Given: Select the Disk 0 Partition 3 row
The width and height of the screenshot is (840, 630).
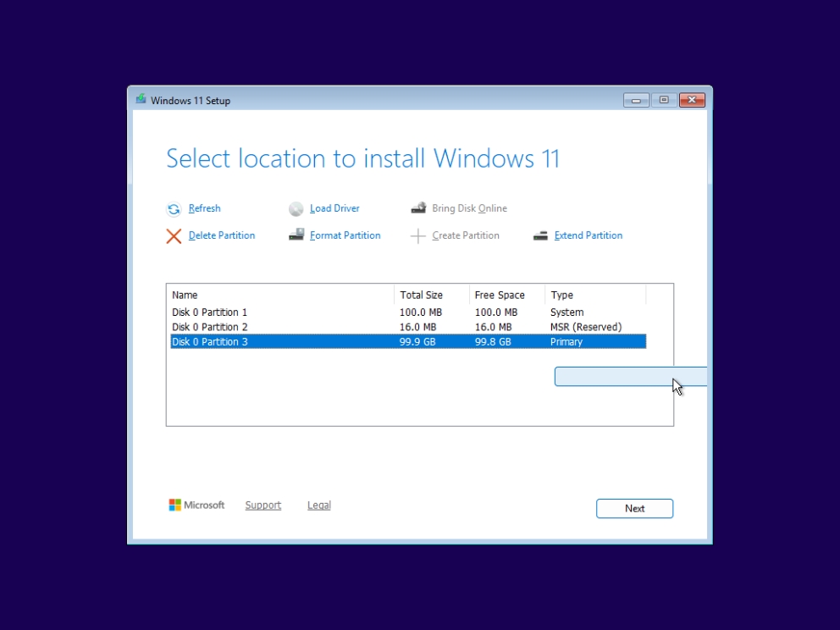Looking at the screenshot, I should (x=408, y=342).
